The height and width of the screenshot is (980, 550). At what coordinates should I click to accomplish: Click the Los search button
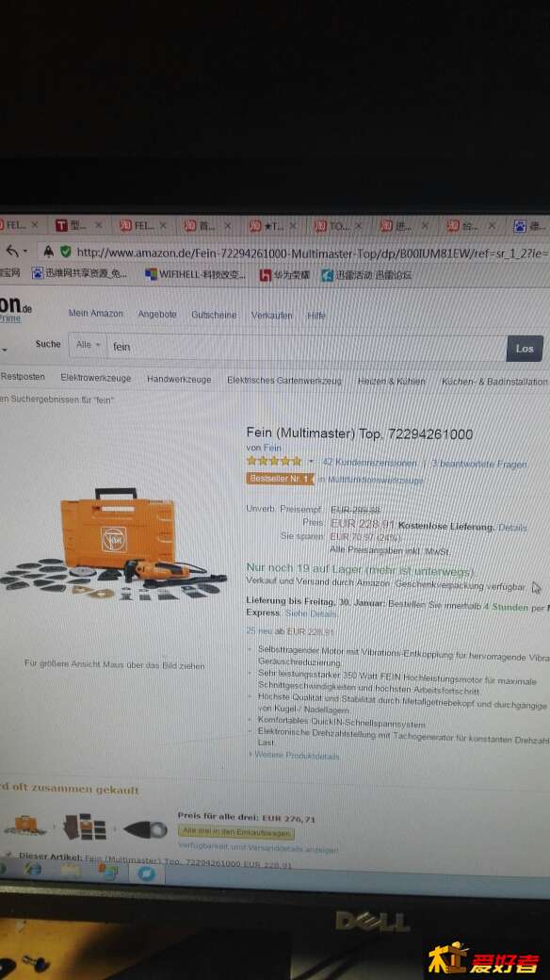coord(525,348)
